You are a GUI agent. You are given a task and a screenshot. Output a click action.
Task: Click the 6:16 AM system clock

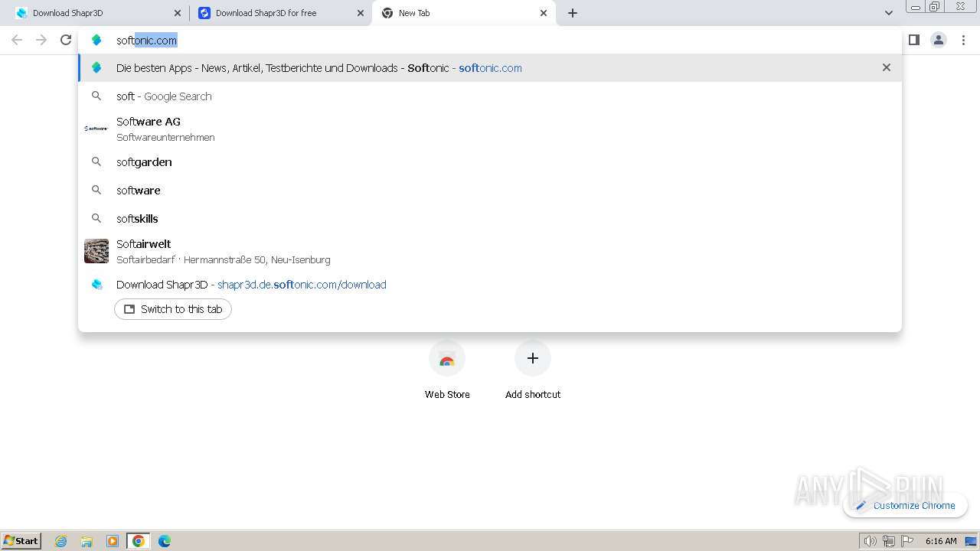coord(941,541)
